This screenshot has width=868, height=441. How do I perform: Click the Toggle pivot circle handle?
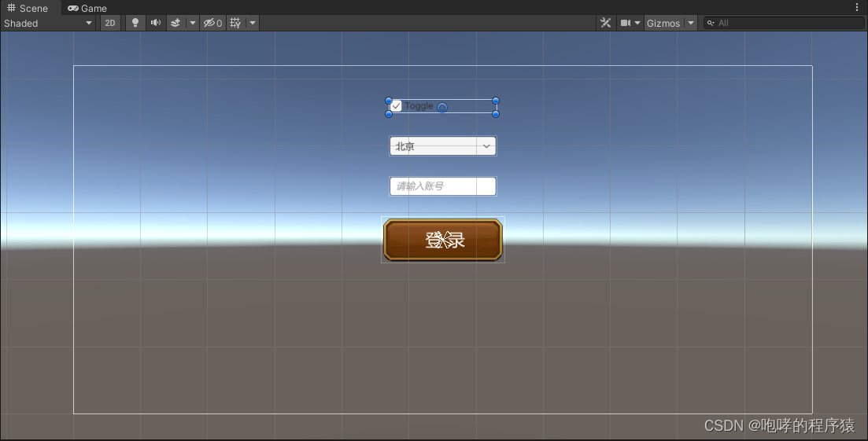[442, 107]
